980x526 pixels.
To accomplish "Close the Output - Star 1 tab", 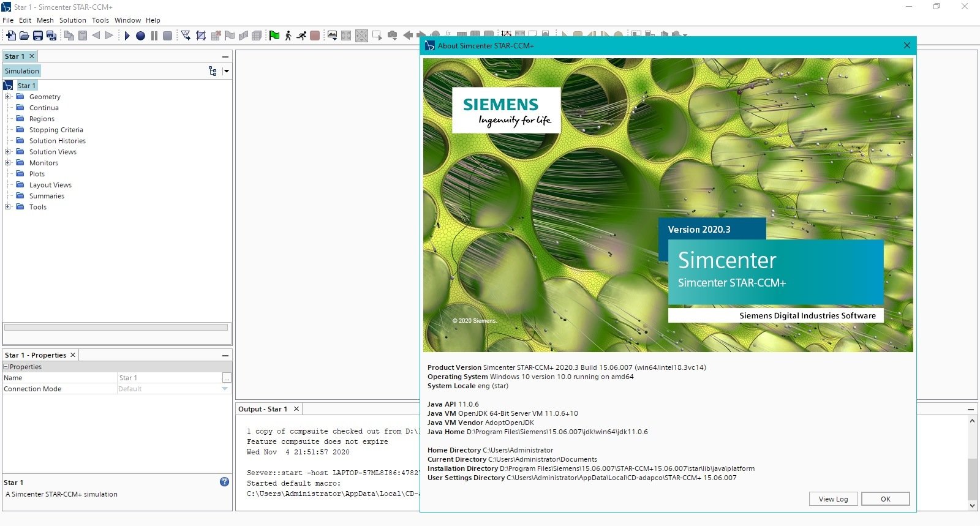I will point(296,409).
